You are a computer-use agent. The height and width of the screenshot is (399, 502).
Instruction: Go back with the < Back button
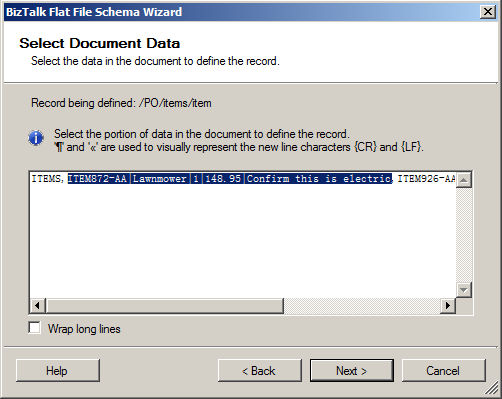(x=260, y=370)
